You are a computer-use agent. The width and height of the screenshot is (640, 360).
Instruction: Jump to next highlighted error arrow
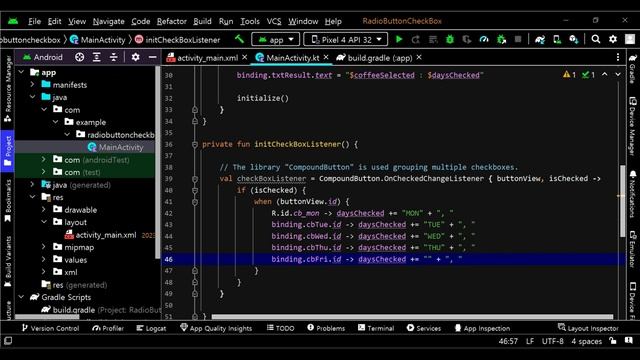618,74
